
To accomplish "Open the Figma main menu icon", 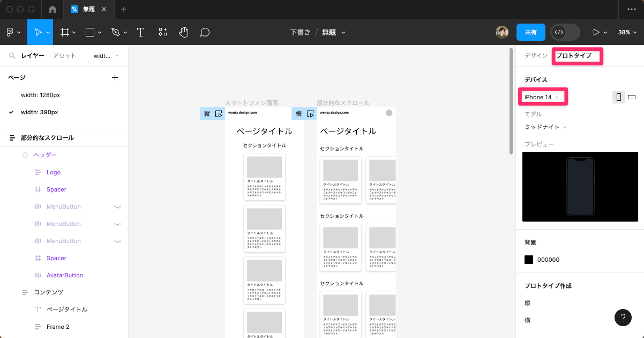I will click(x=10, y=32).
